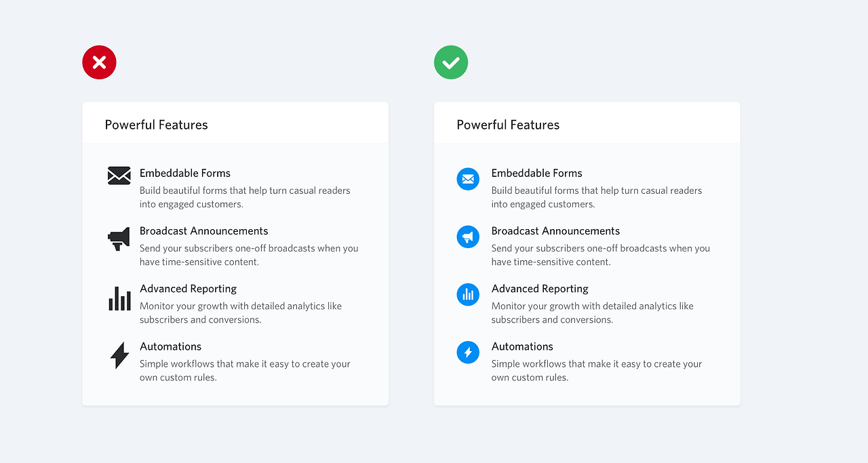Click the blue circular envelope icon

click(x=468, y=179)
